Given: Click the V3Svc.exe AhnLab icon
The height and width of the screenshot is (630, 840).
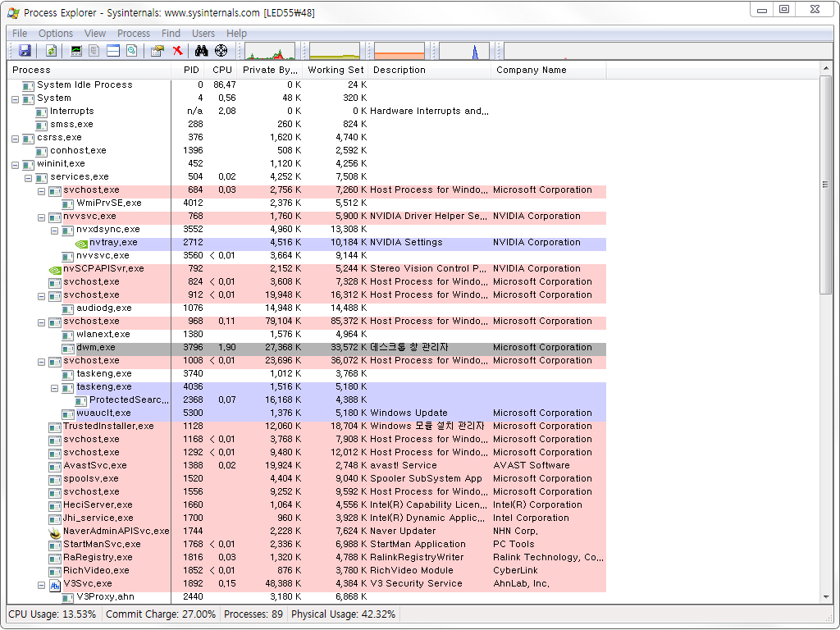Looking at the screenshot, I should (55, 584).
